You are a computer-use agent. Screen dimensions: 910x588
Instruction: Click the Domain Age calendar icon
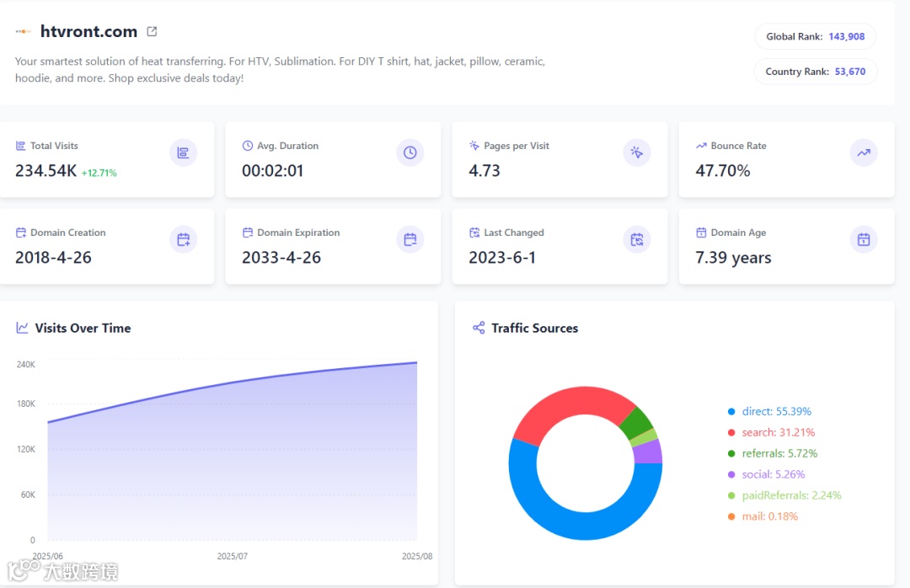point(864,239)
